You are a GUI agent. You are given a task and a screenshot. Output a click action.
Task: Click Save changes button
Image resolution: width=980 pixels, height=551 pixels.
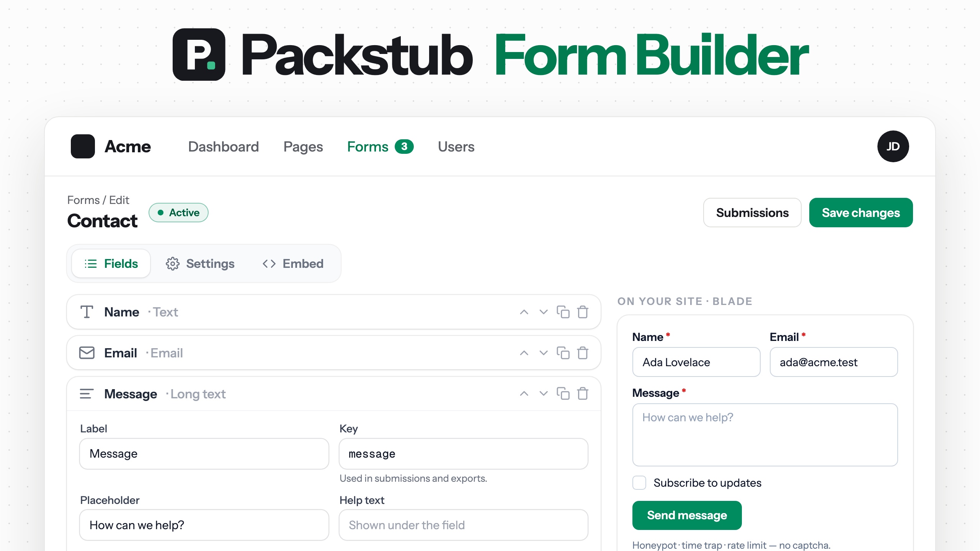861,213
